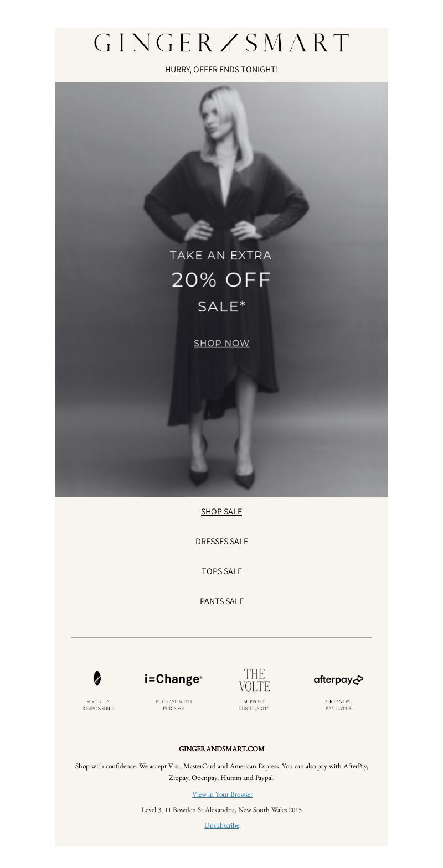Click View in Your Browser

222,794
